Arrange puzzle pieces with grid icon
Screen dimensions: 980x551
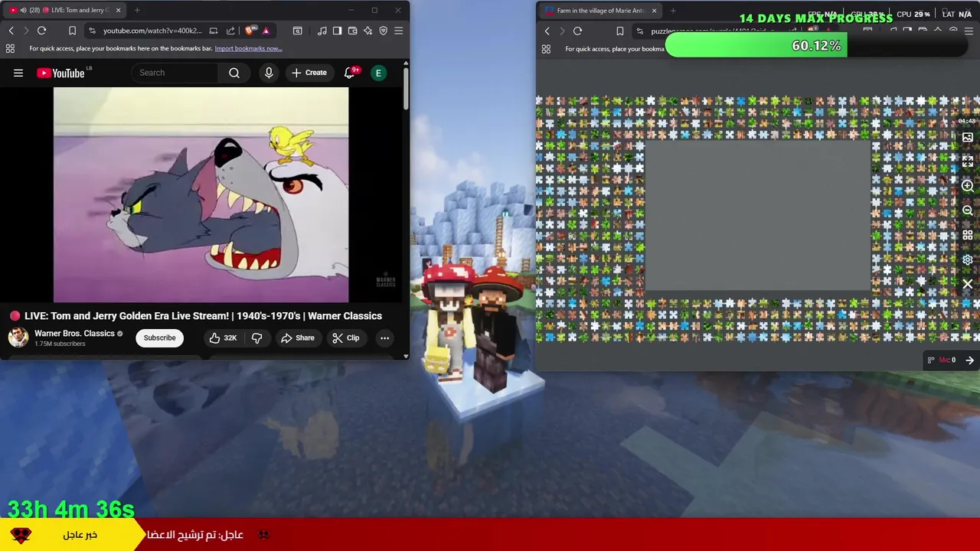[x=968, y=235]
